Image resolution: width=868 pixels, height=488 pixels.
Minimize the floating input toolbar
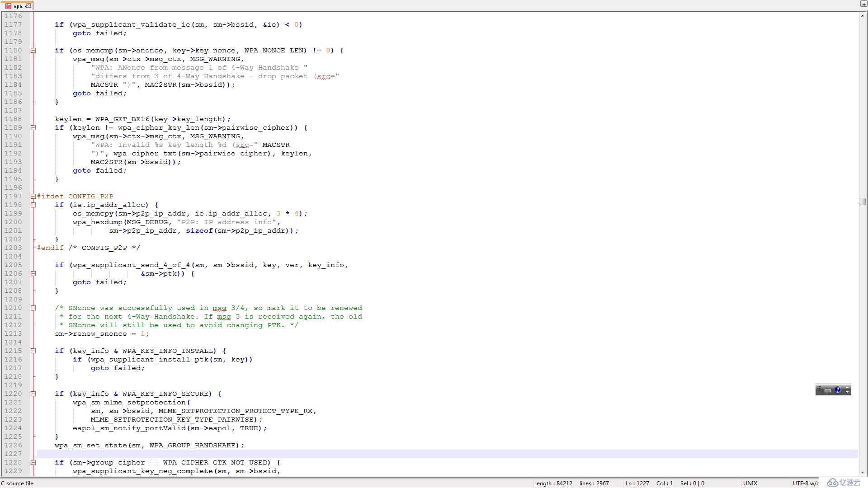848,387
